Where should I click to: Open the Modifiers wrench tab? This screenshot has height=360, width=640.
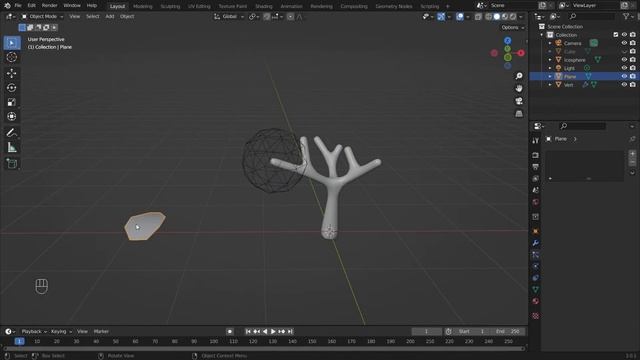click(x=536, y=243)
